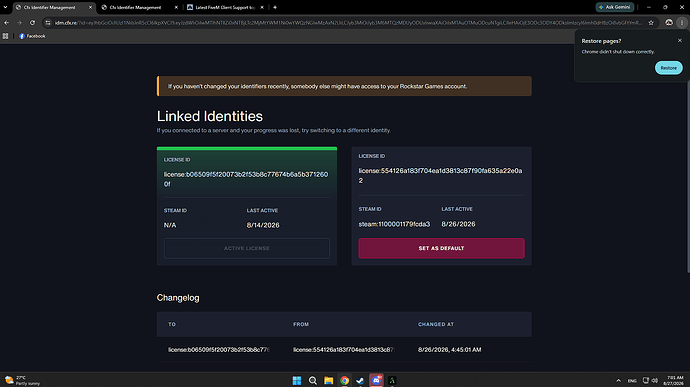Click the Ask Gemini button
Screen dimensions: 690x387
click(x=614, y=7)
